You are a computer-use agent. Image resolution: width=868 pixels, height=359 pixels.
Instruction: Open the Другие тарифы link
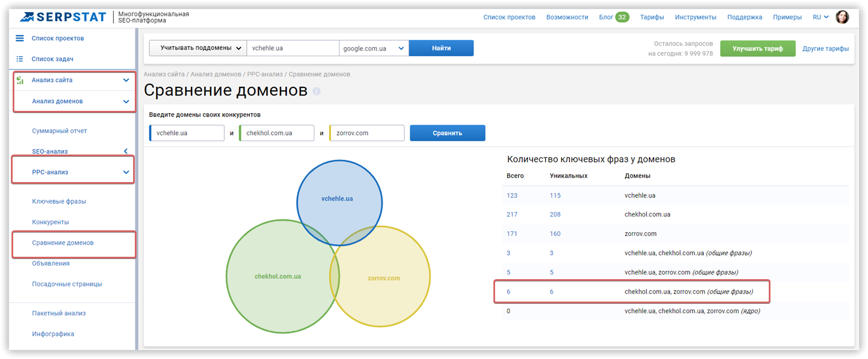[x=826, y=49]
